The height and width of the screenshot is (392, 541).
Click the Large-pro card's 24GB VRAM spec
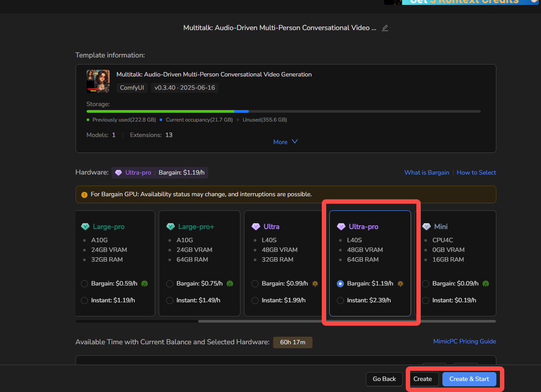click(x=109, y=250)
